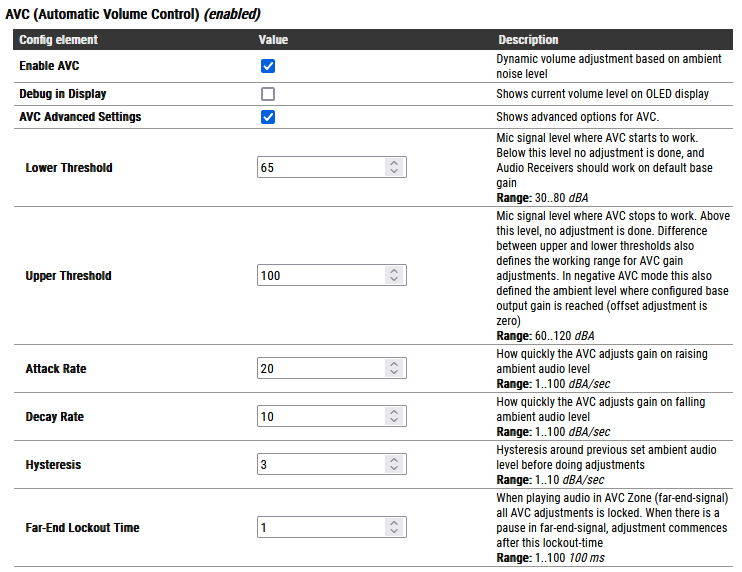This screenshot has width=742, height=572.
Task: Decrease Far-End Lockout Time value
Action: [x=394, y=532]
